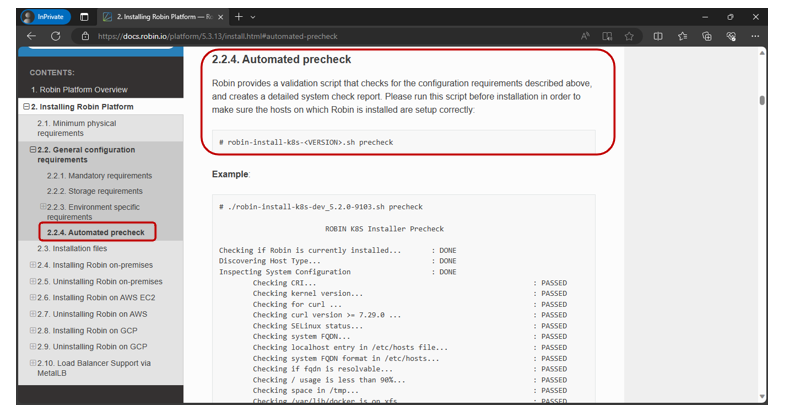Open 2.2.1. Mandatory requirements
The height and width of the screenshot is (417, 786).
(x=99, y=176)
